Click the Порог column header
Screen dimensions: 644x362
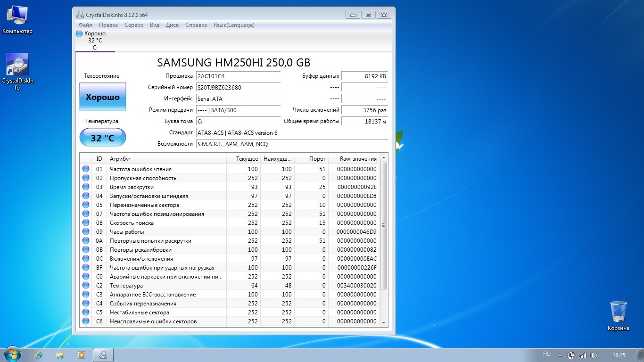point(311,159)
